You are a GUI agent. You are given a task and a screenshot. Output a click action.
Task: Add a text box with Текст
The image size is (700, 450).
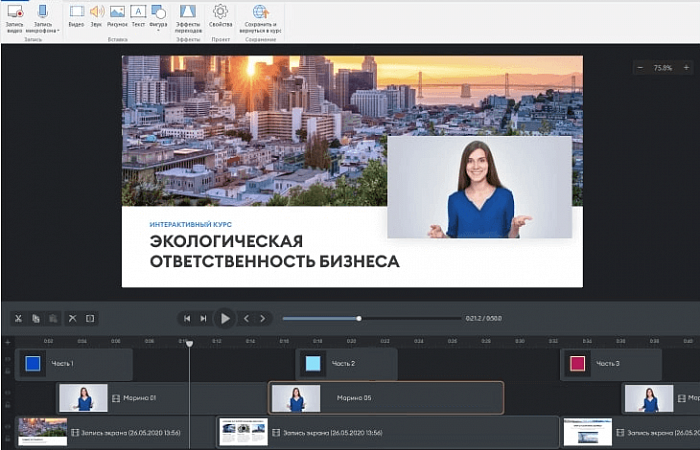coord(138,12)
